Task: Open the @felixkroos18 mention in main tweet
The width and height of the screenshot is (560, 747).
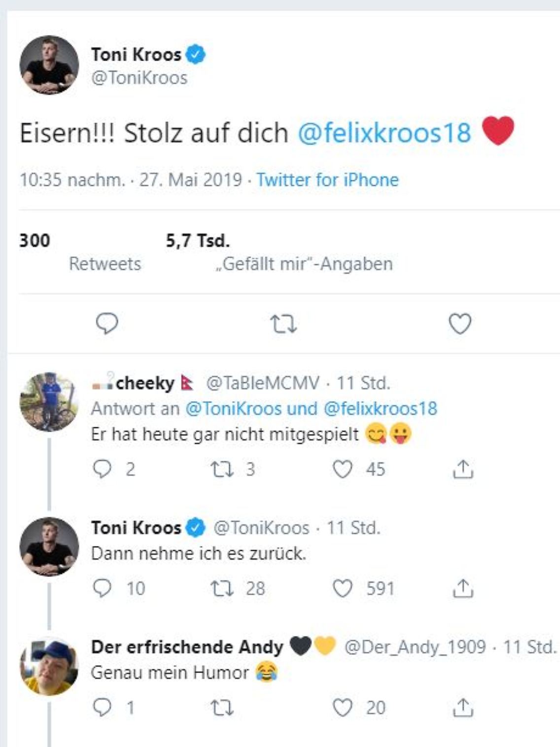Action: (x=385, y=133)
